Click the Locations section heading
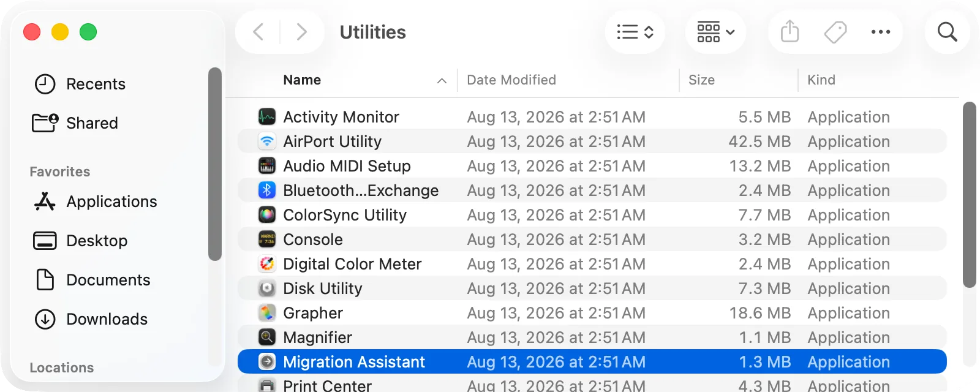Viewport: 980px width, 392px height. [x=62, y=367]
